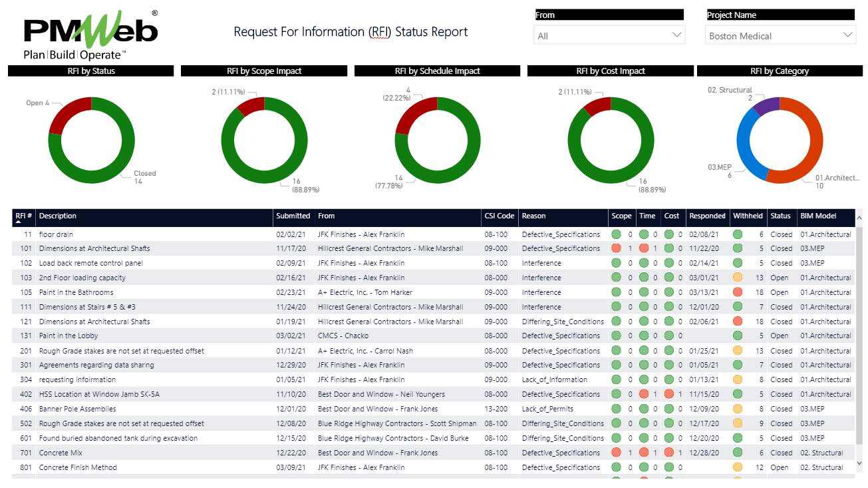Click the green Cost indicator in RFI 101 row
Screen dimensions: 868x488
pos(668,248)
